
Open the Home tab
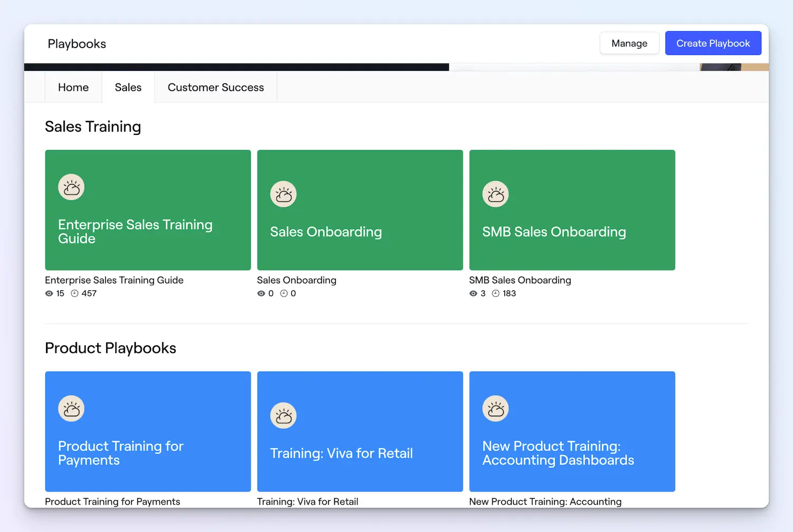(73, 87)
